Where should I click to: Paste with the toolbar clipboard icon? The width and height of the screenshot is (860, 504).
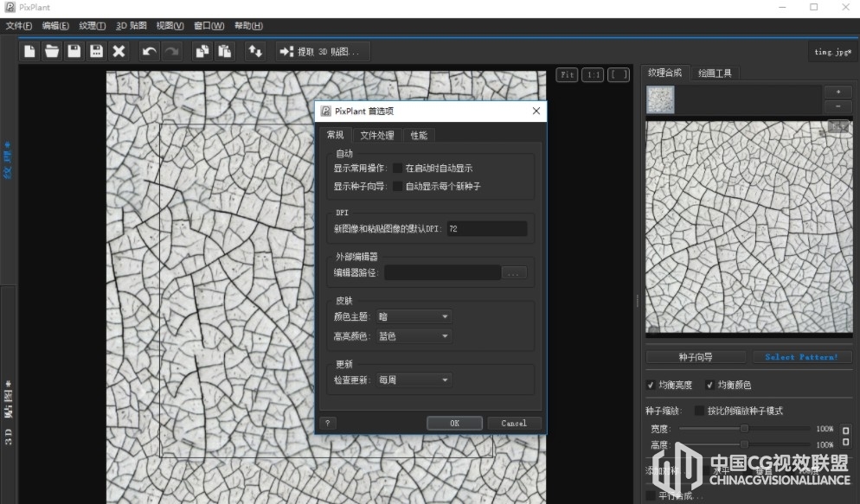pos(225,52)
